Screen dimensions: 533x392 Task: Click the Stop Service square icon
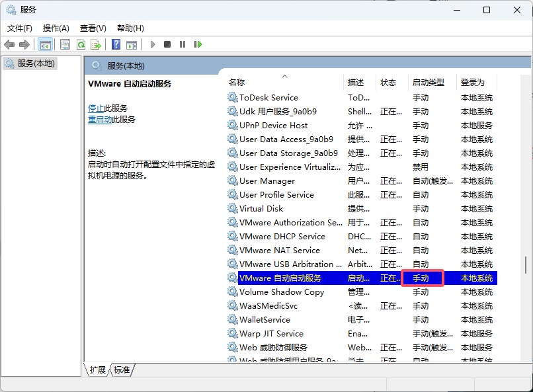click(x=167, y=44)
